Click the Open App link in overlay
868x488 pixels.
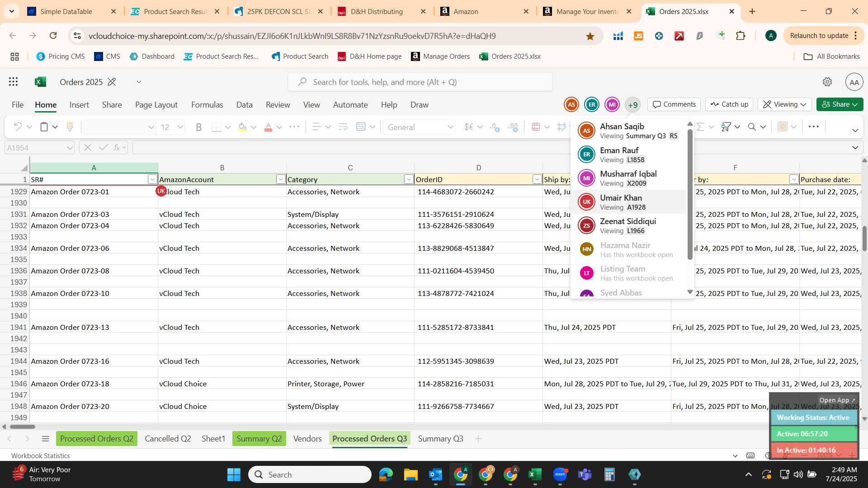point(837,400)
